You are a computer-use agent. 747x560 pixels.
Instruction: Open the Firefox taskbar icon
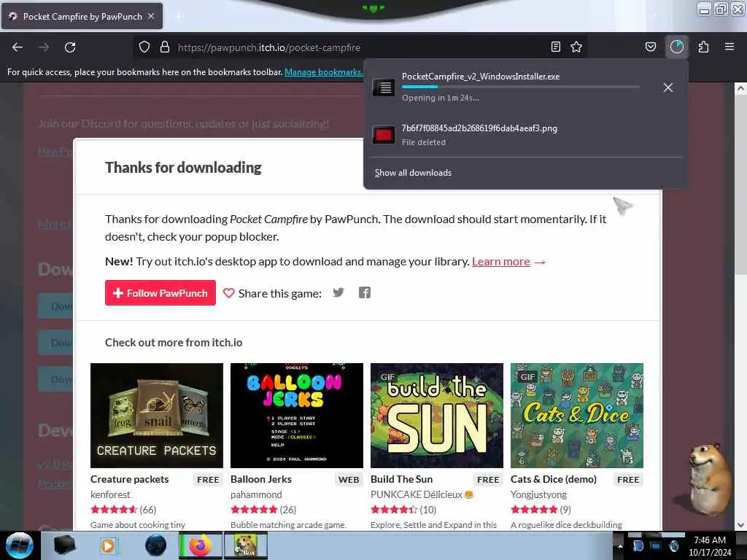click(x=201, y=545)
